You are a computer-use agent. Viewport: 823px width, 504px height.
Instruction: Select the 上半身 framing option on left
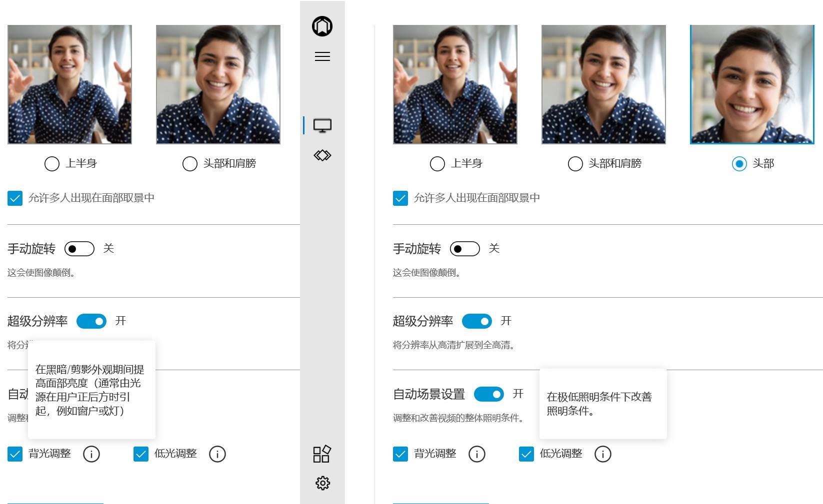[51, 163]
